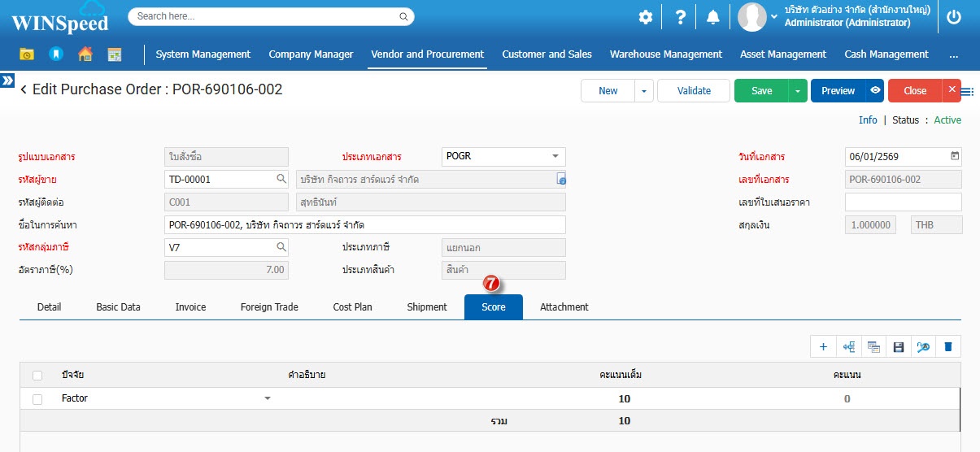Expand the POGR document type dropdown
The image size is (980, 452).
tap(555, 156)
